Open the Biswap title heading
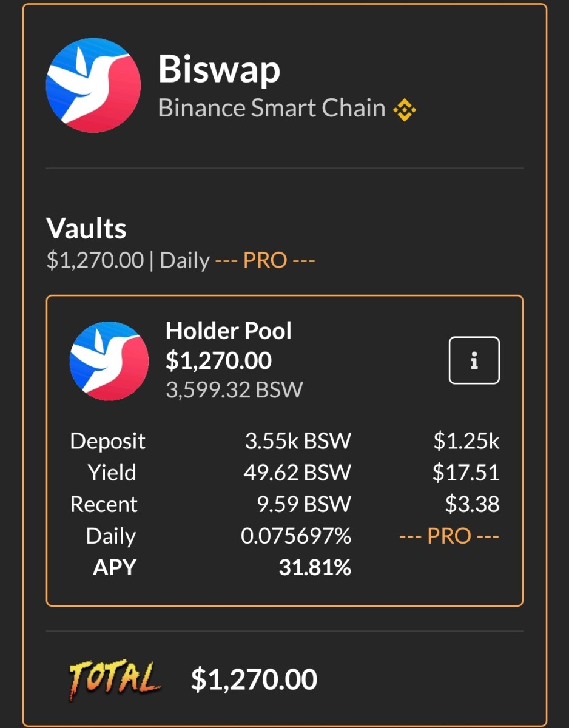 [219, 69]
